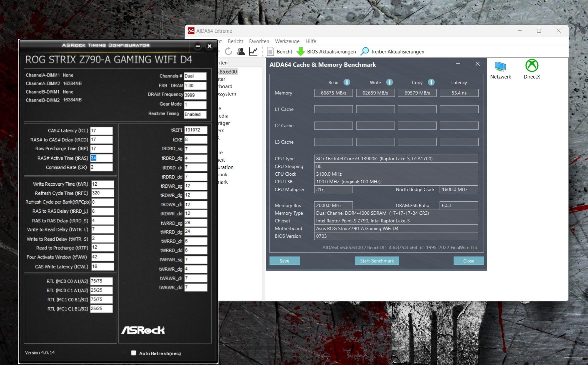Click the RAS# to CAS# Delay (tRCD) field
588x365 pixels.
pos(101,140)
